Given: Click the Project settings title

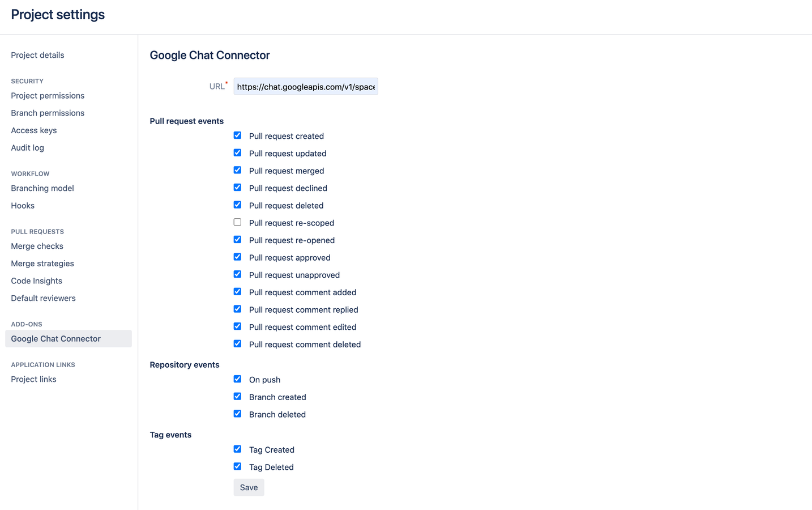Looking at the screenshot, I should tap(58, 15).
